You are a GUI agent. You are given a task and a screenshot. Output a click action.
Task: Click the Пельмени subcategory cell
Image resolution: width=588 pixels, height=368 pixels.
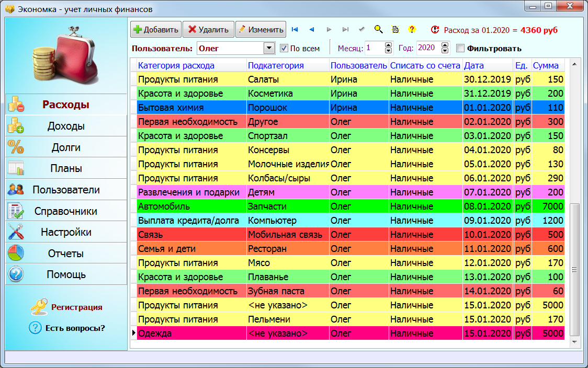click(288, 319)
